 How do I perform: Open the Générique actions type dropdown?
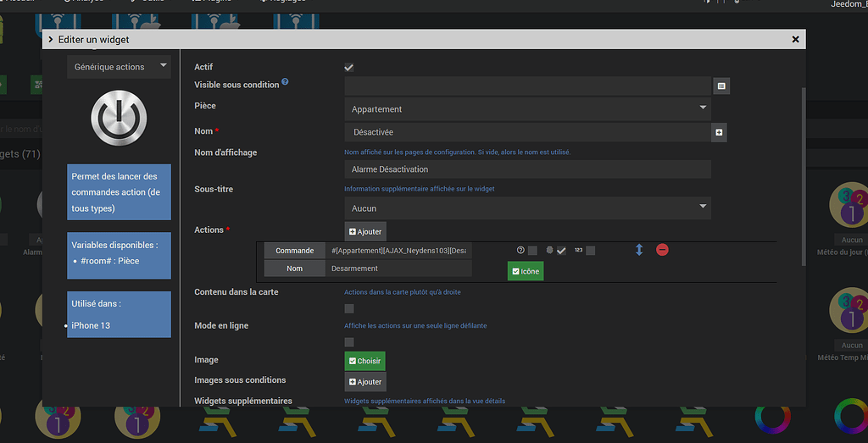coord(119,67)
